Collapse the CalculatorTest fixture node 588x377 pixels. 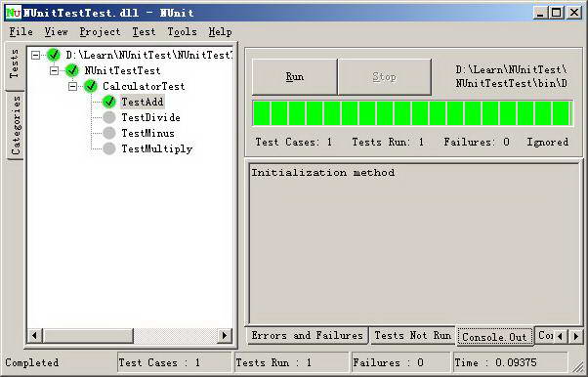[x=72, y=86]
